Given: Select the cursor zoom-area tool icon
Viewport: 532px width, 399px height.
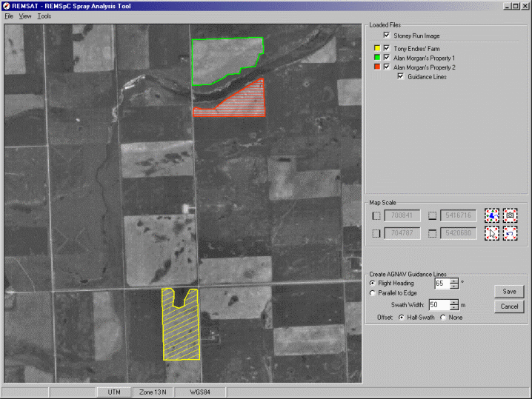Looking at the screenshot, I should pyautogui.click(x=492, y=233).
